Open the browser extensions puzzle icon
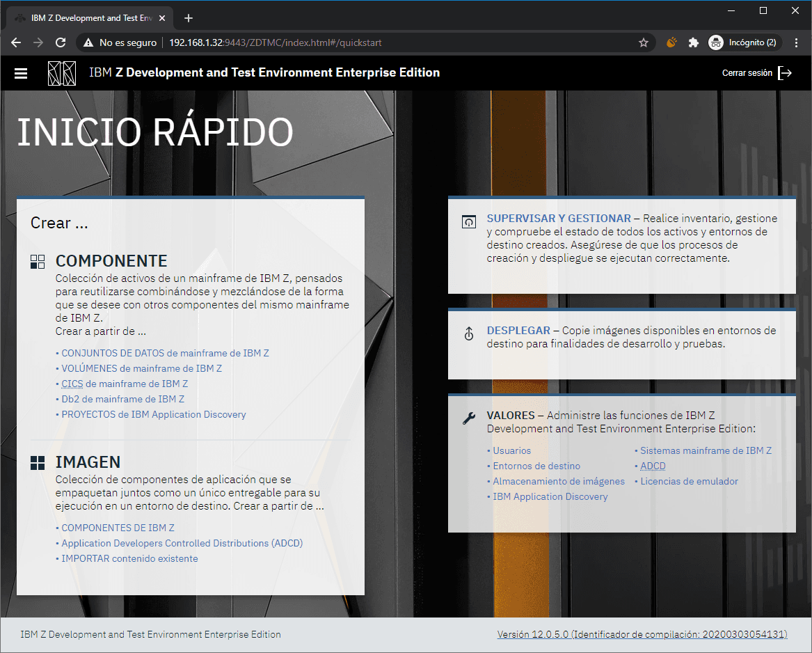This screenshot has height=653, width=812. click(x=693, y=42)
